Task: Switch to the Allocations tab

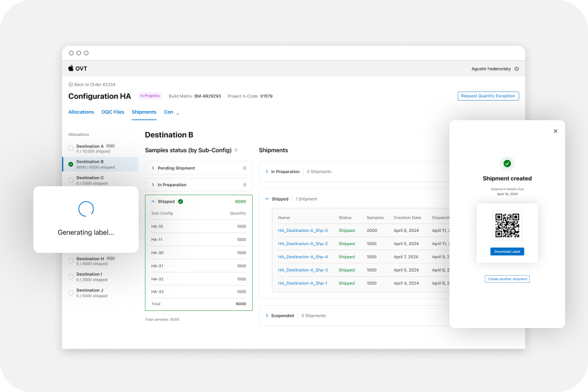Action: pos(81,112)
